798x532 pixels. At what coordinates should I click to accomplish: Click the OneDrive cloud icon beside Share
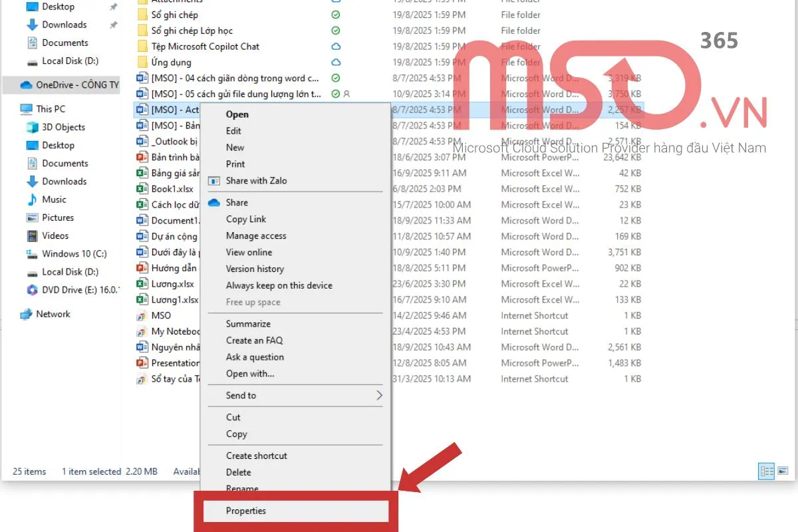pos(214,203)
